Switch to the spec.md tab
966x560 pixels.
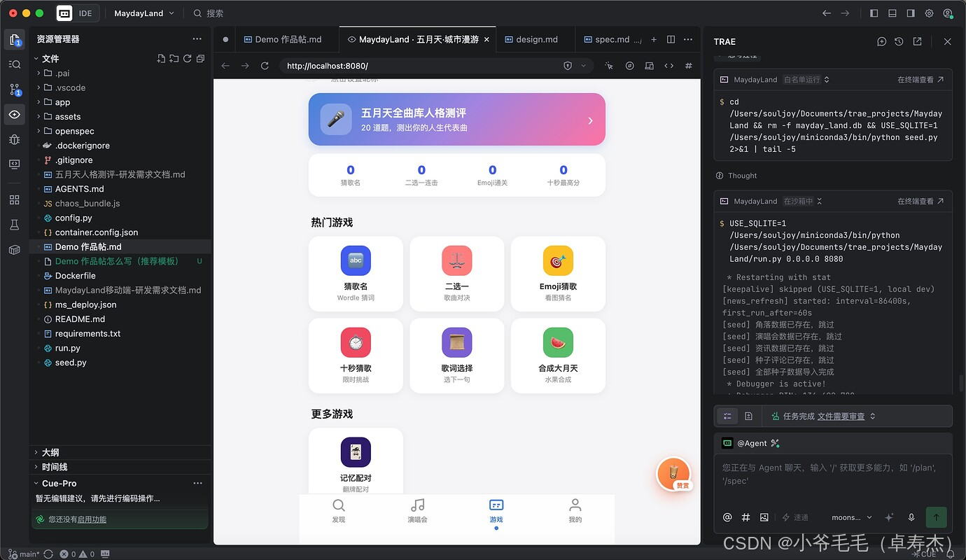610,40
